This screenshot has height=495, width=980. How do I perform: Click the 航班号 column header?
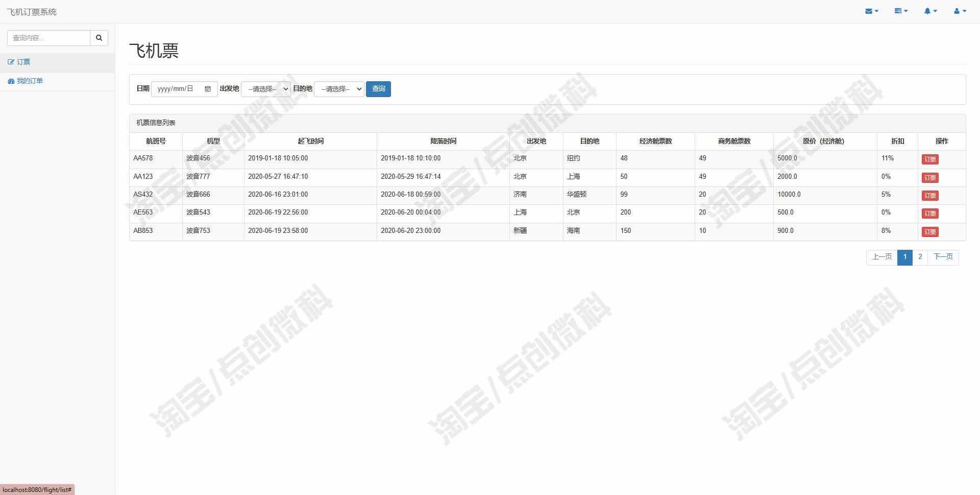point(156,142)
